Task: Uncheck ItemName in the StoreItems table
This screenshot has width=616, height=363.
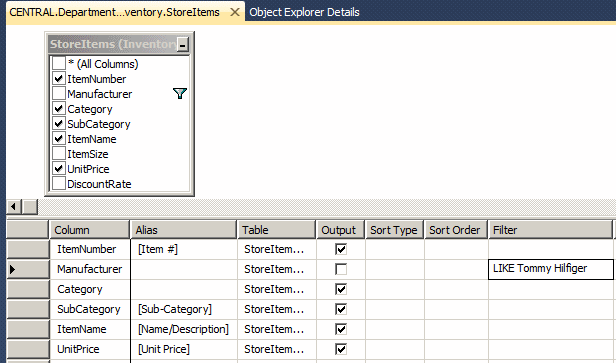Action: [x=59, y=139]
